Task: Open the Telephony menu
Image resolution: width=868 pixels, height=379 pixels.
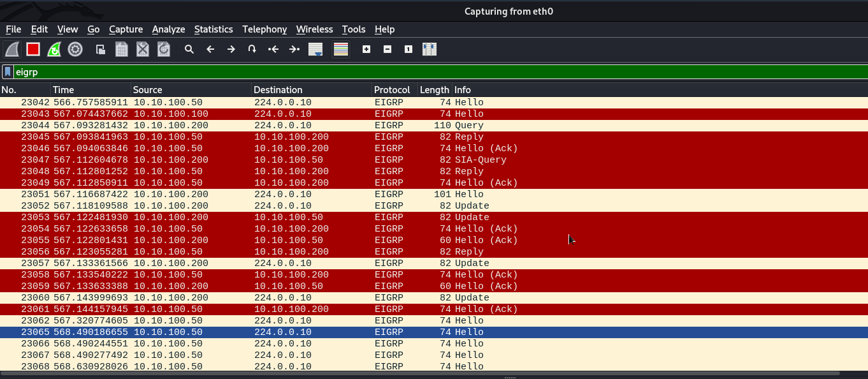Action: 264,29
